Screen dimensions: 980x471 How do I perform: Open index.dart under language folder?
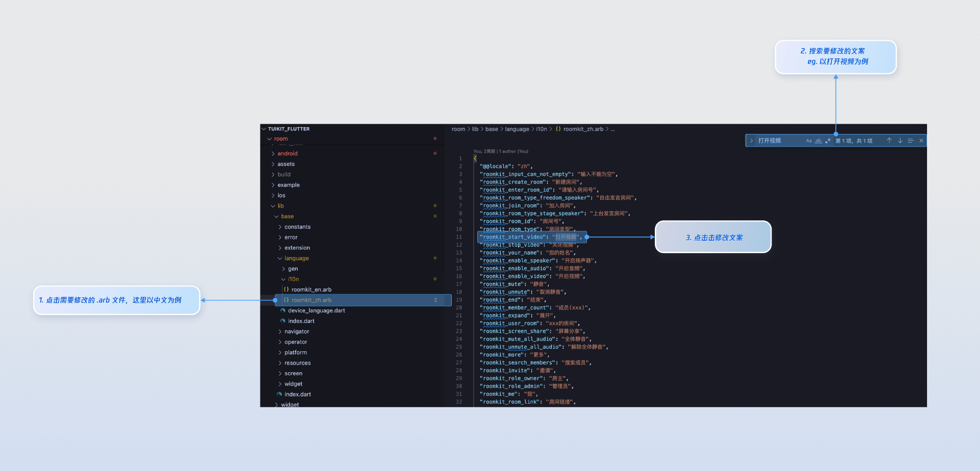point(301,321)
